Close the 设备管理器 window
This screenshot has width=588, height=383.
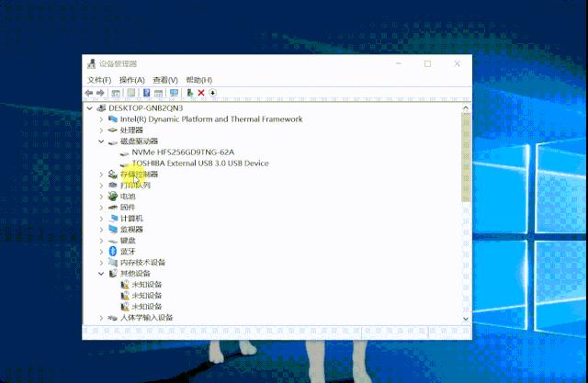(457, 63)
